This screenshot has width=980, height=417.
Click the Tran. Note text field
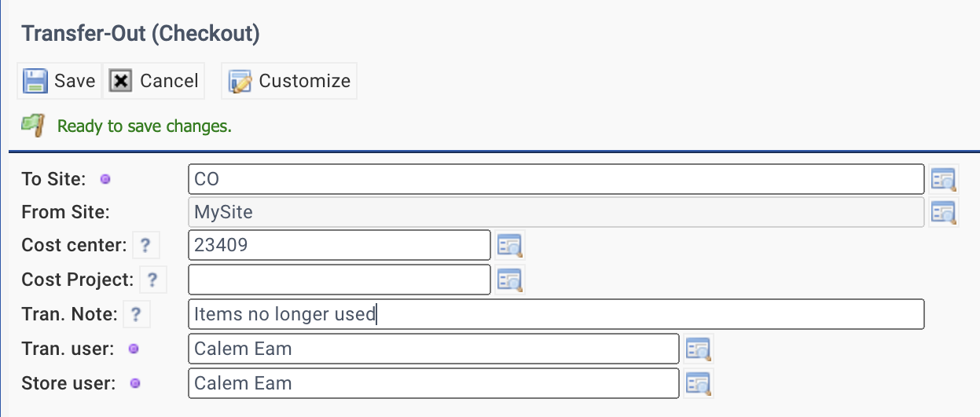coord(556,314)
